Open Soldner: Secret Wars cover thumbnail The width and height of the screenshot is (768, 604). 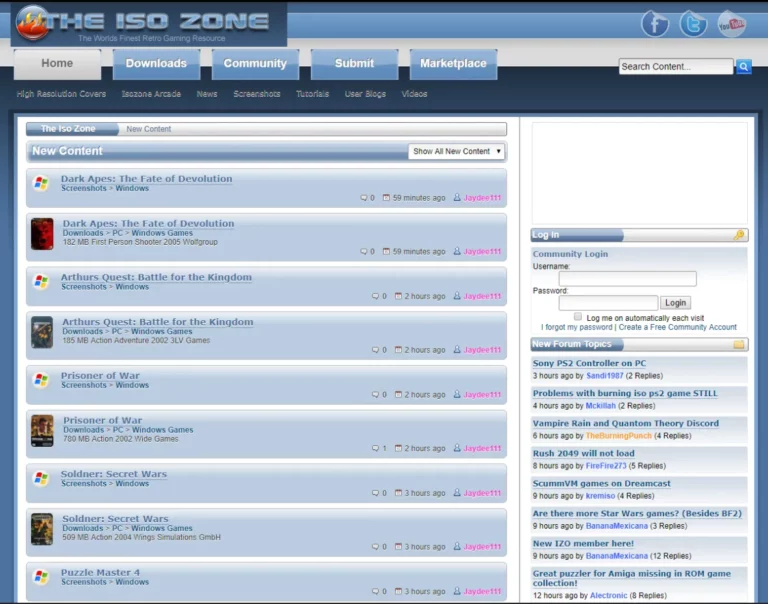click(42, 530)
